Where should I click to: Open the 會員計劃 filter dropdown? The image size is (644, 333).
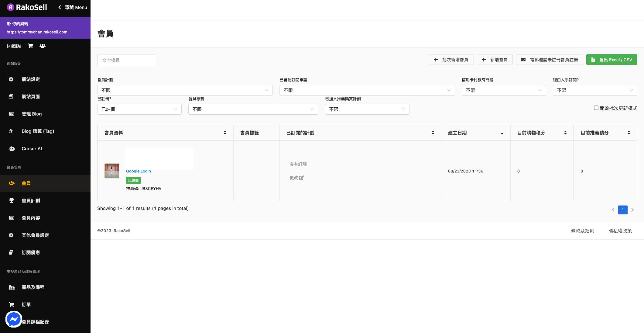pos(185,90)
